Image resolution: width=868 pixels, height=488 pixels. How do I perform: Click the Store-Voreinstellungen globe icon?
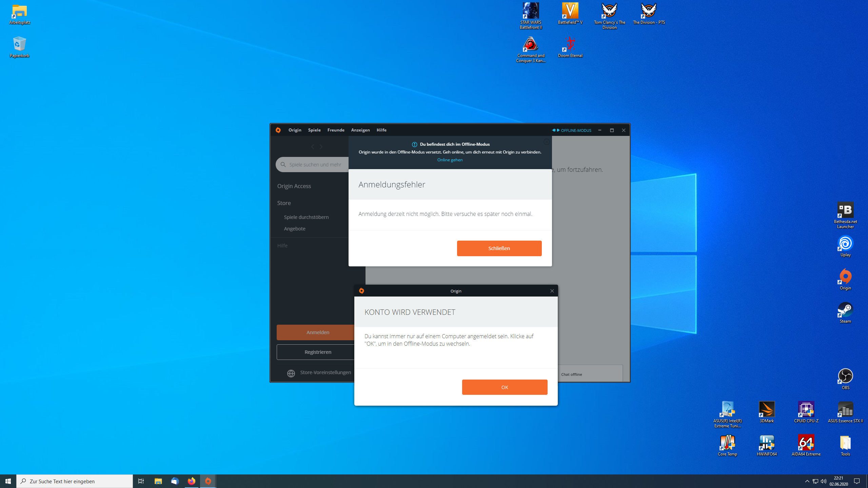291,373
